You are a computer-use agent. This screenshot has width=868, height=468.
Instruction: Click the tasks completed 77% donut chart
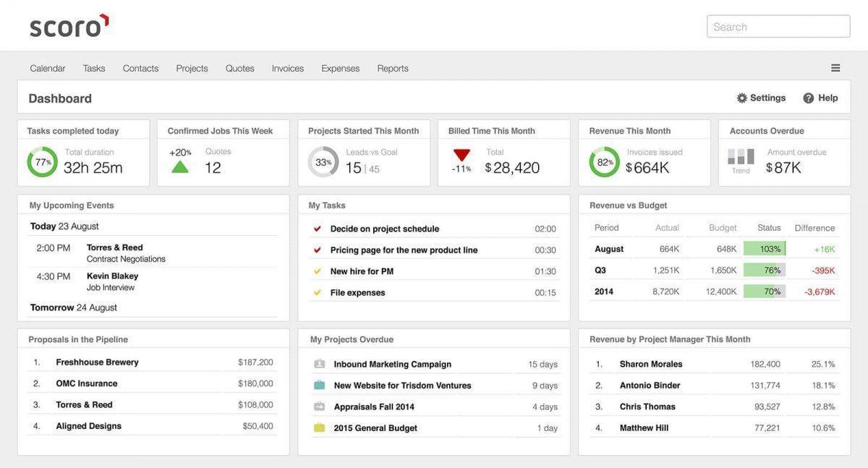(42, 162)
